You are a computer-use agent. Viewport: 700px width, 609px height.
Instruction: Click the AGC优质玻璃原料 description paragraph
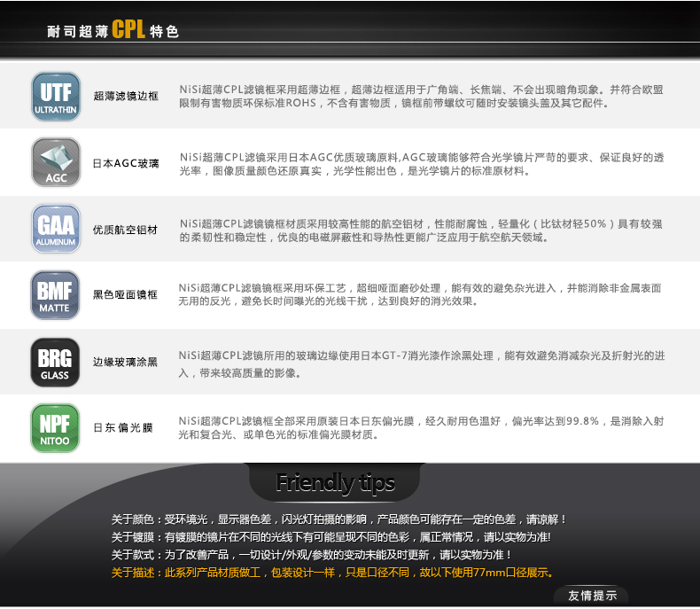422,164
